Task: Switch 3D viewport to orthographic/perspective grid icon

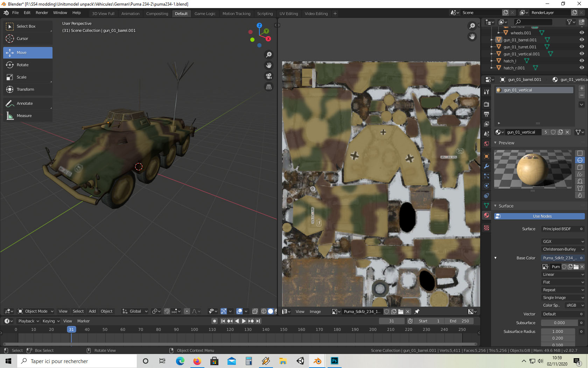Action: click(269, 87)
